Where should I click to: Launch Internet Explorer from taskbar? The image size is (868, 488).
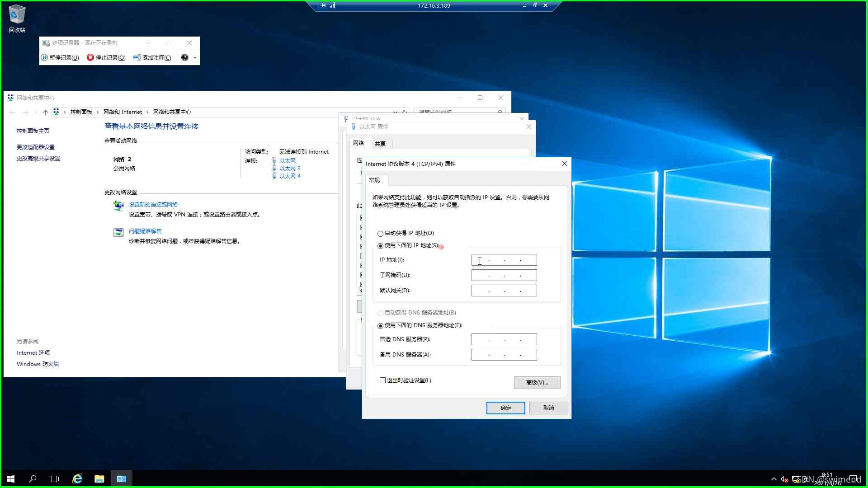coord(77,479)
